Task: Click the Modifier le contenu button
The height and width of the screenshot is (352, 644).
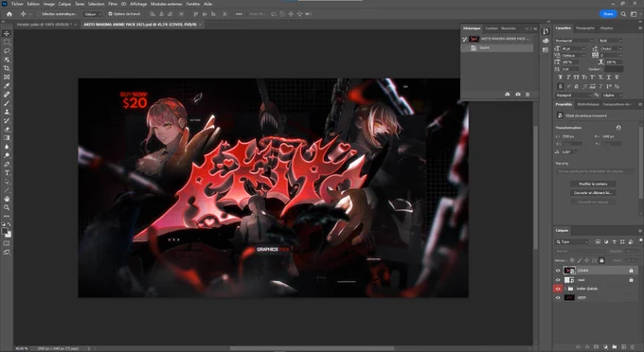Action: click(593, 184)
